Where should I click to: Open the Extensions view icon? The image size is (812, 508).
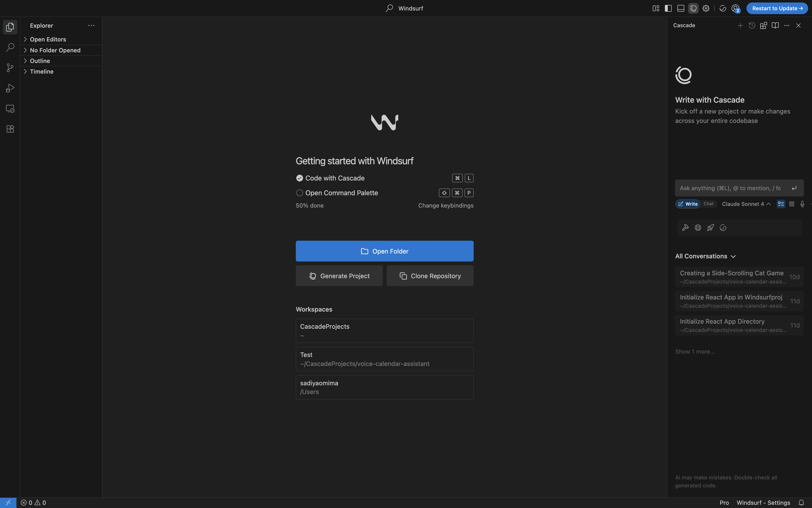(x=10, y=129)
